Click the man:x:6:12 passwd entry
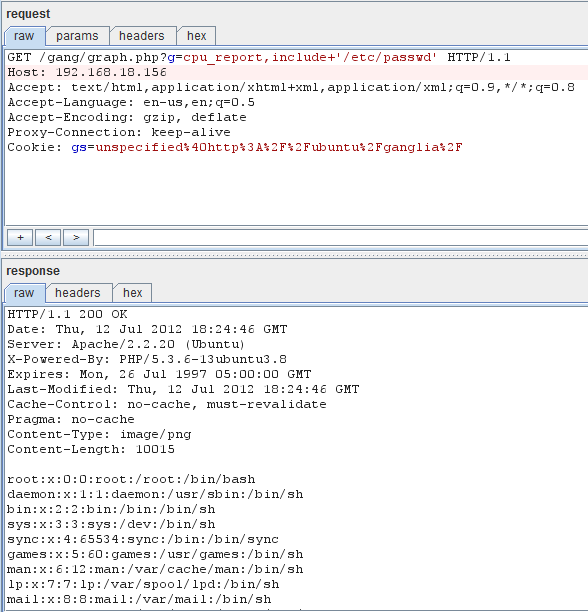 click(x=155, y=569)
